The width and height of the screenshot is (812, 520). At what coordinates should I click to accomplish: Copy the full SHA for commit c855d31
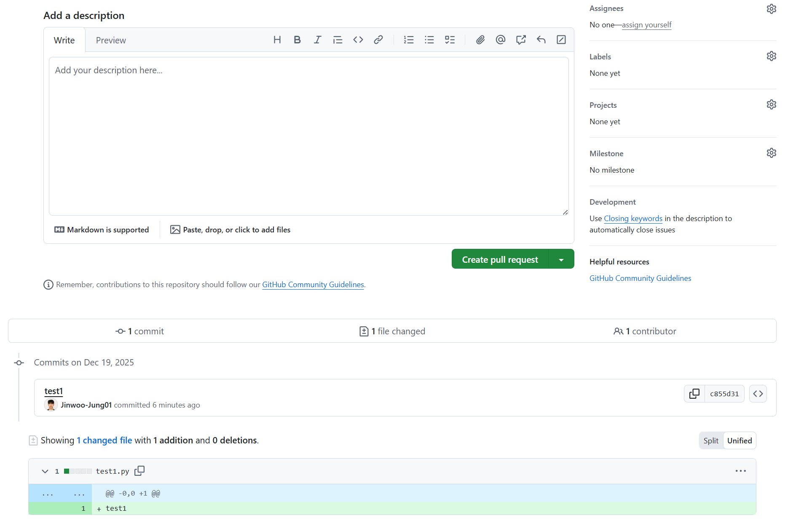694,394
